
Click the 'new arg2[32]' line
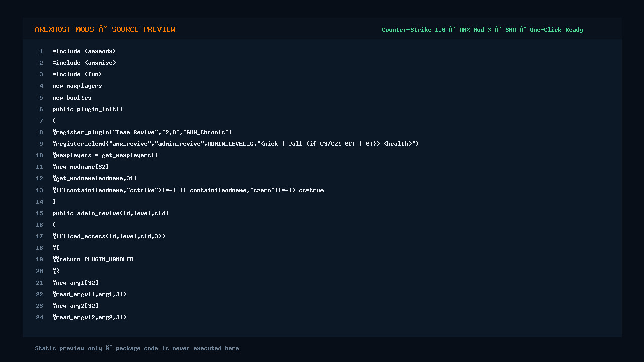tap(75, 306)
